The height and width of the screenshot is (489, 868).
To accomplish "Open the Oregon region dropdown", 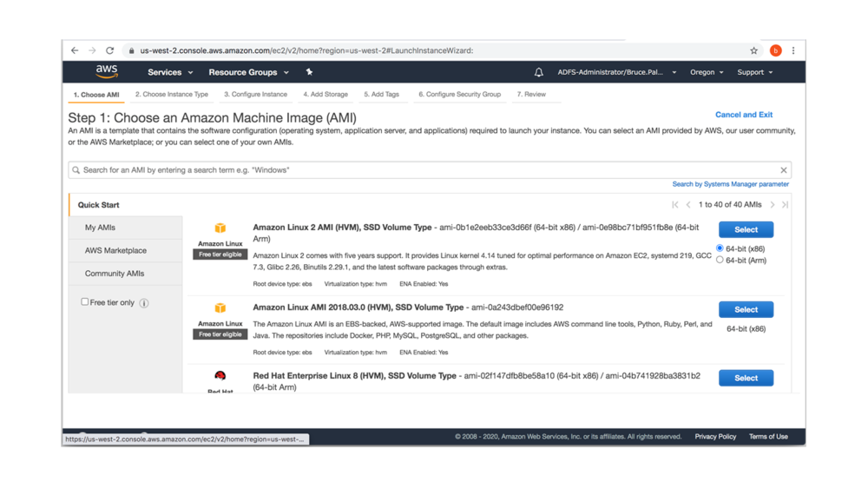I will pos(707,73).
